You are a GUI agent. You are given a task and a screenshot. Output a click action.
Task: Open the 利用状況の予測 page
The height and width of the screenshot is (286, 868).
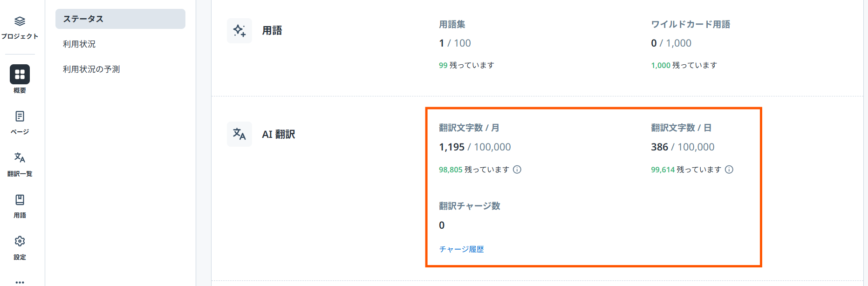pyautogui.click(x=90, y=68)
